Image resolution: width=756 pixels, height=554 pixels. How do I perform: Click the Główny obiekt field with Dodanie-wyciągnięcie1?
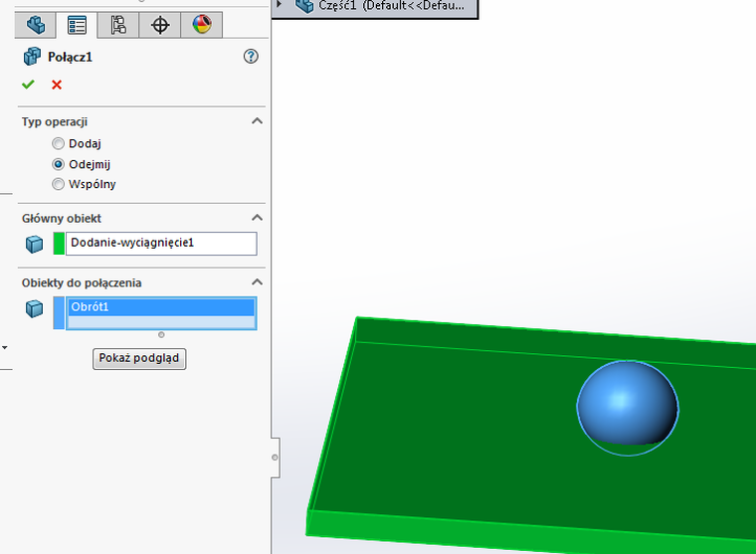pos(161,243)
